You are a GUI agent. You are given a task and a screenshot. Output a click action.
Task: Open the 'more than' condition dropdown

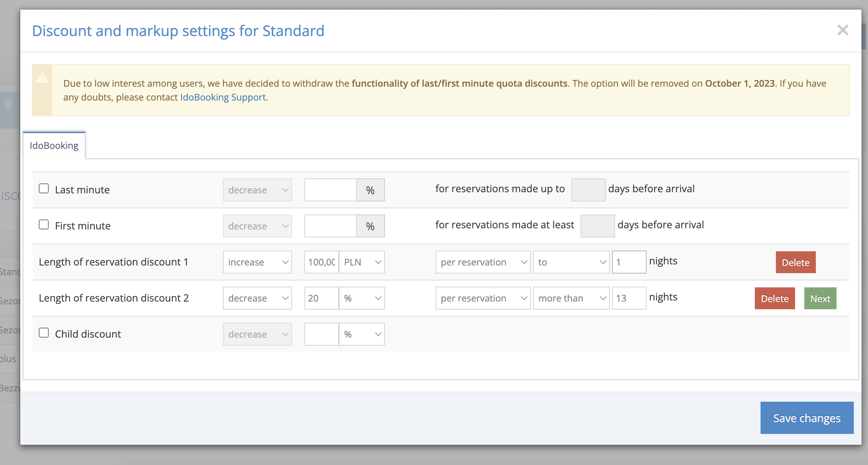[571, 298]
